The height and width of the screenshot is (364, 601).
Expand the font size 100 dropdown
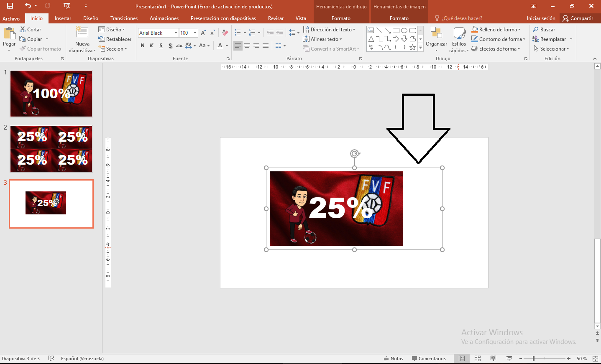point(195,33)
